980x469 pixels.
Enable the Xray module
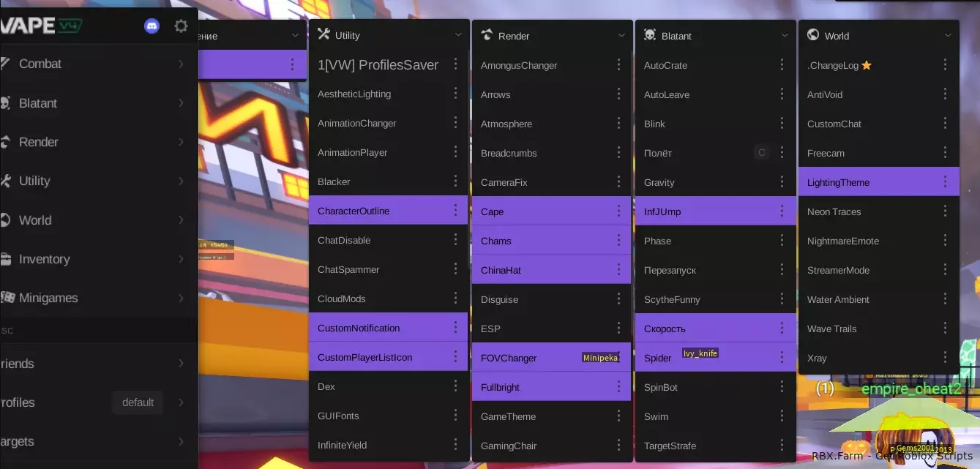[x=878, y=358]
